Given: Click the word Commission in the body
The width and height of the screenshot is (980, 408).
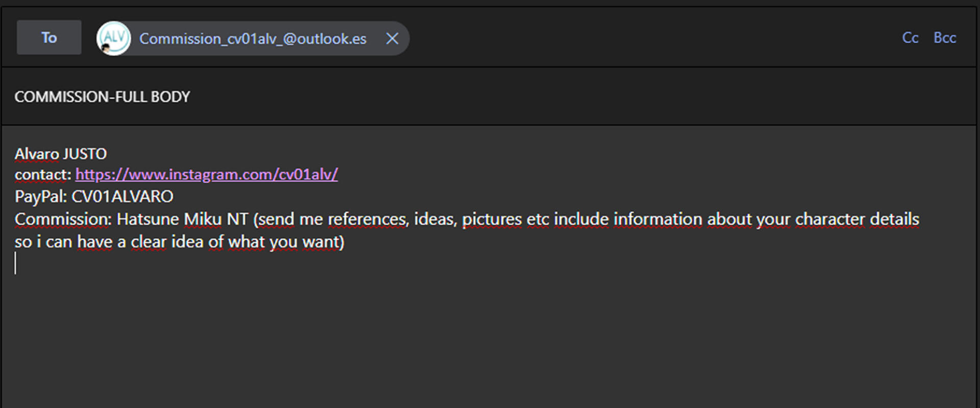Looking at the screenshot, I should tap(62, 219).
